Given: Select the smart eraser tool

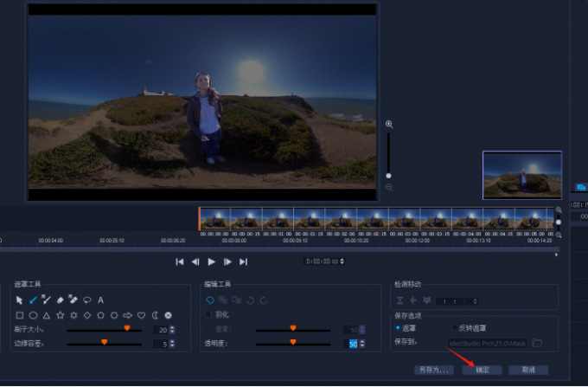Looking at the screenshot, I should [73, 300].
